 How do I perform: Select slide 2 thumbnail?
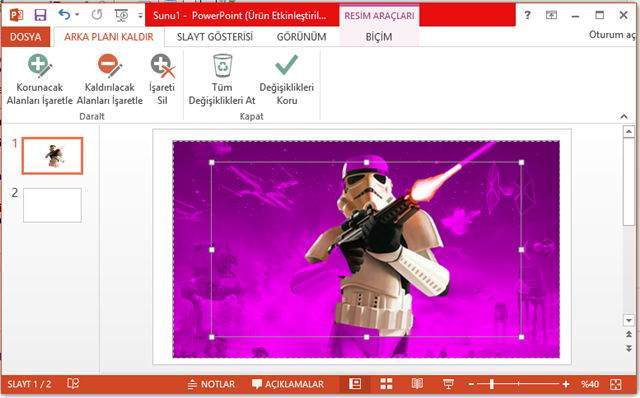[52, 205]
